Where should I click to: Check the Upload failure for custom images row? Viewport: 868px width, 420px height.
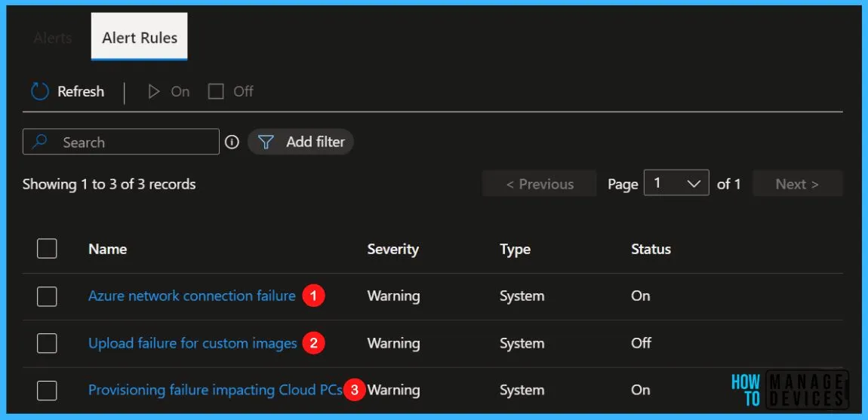click(x=47, y=343)
